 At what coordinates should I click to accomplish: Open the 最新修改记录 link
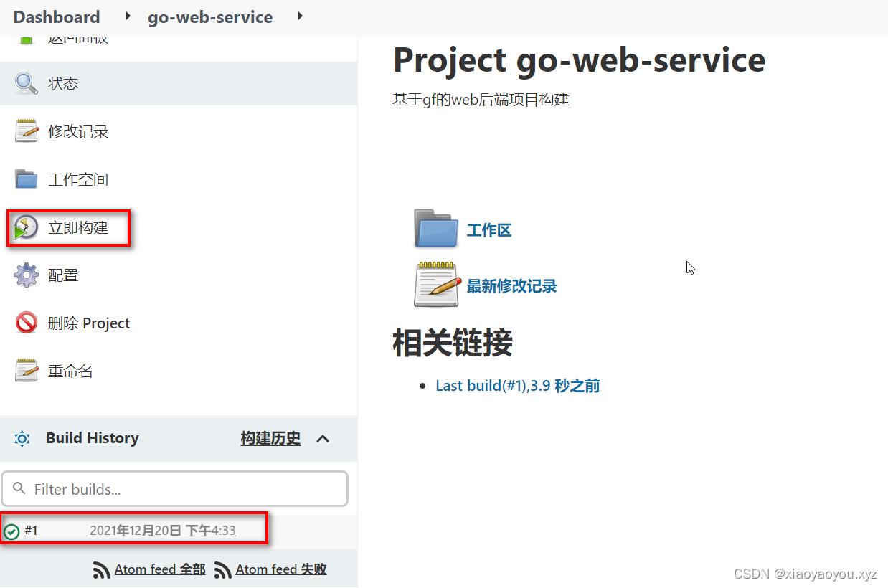click(512, 286)
